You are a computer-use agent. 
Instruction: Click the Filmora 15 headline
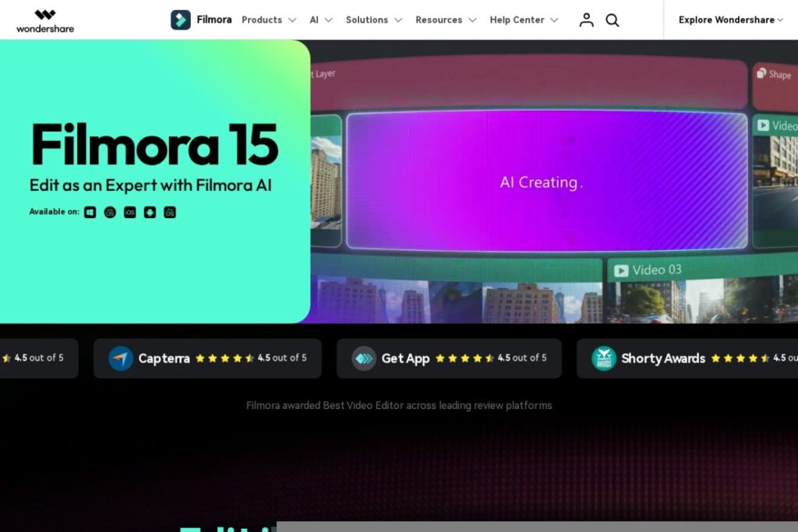[155, 144]
